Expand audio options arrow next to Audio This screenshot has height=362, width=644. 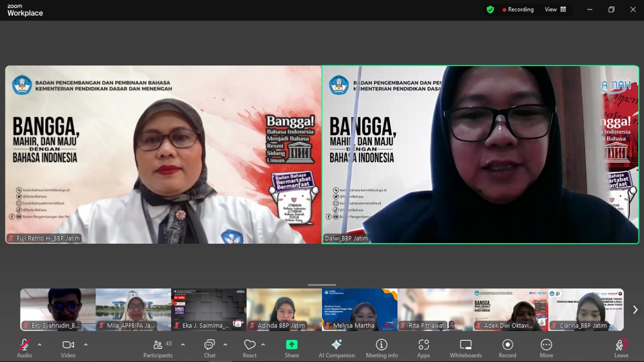pyautogui.click(x=40, y=345)
